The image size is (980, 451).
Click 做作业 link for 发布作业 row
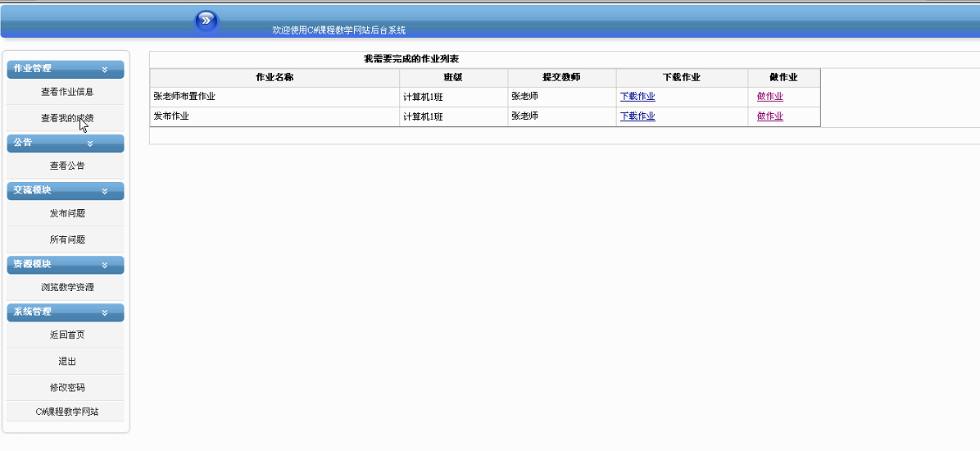(770, 116)
